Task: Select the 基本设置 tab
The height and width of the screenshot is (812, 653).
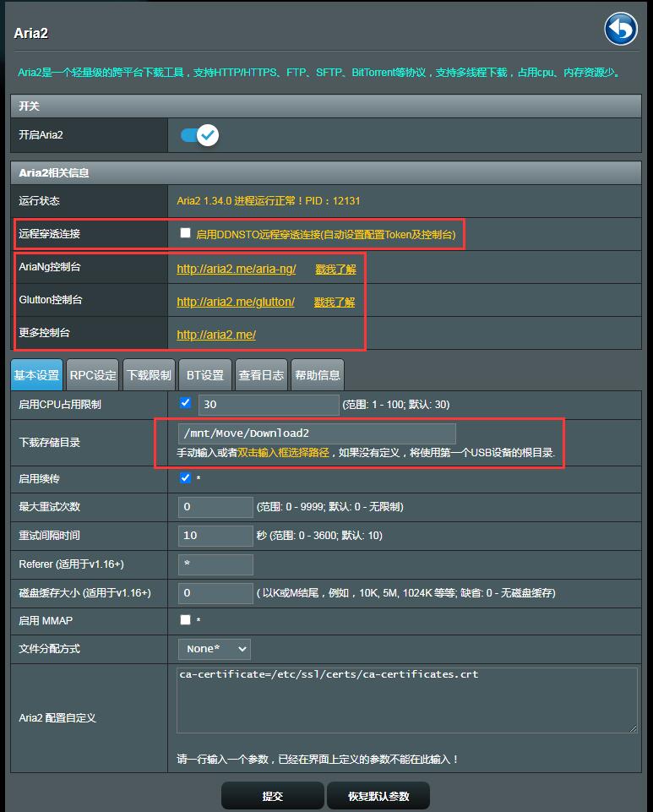Action: pyautogui.click(x=37, y=375)
